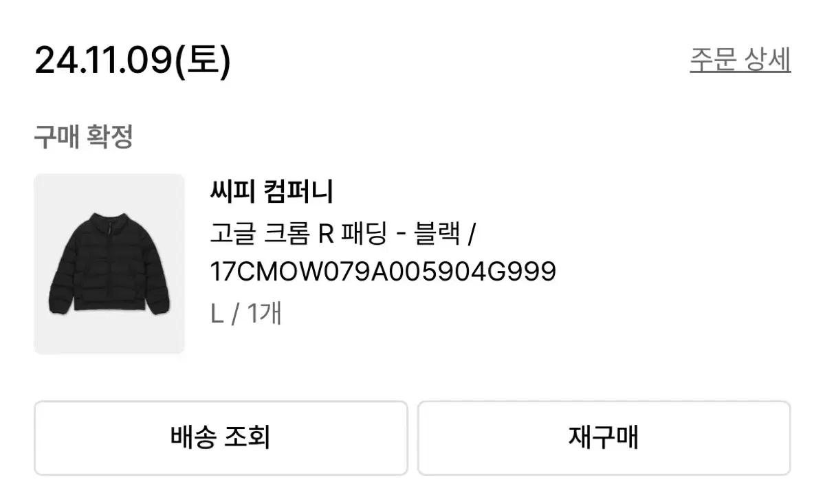Click the product code 17CMOW079A005904G999
Image resolution: width=825 pixels, height=504 pixels.
pos(383,272)
